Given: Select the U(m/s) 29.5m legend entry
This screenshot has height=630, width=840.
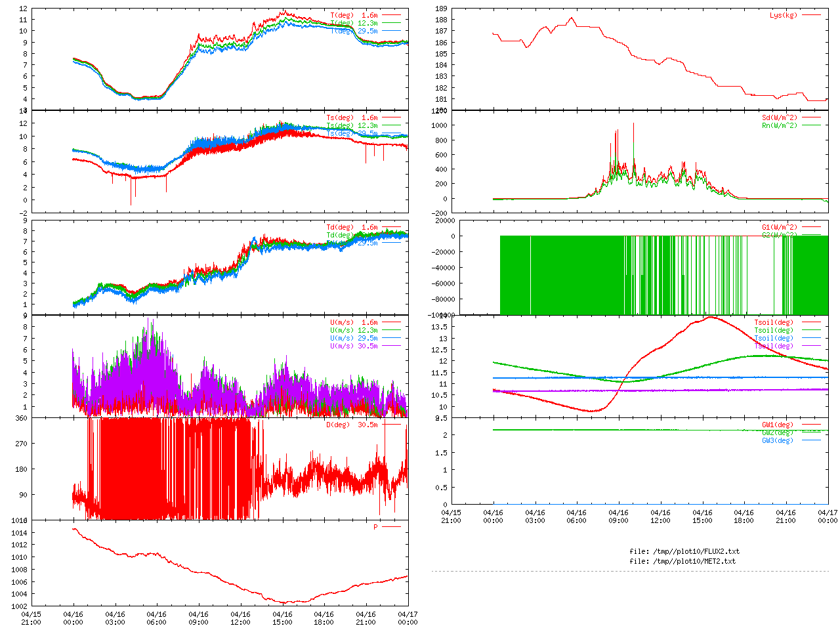Looking at the screenshot, I should [354, 338].
